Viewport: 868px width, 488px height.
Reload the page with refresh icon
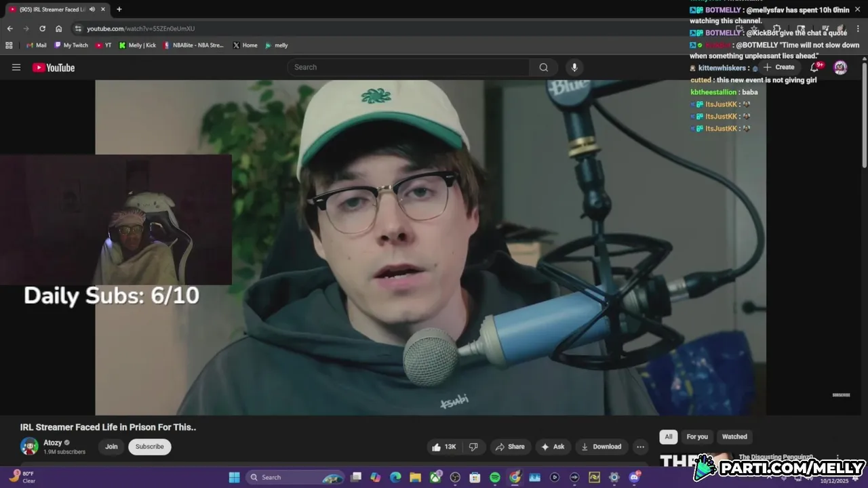(42, 28)
